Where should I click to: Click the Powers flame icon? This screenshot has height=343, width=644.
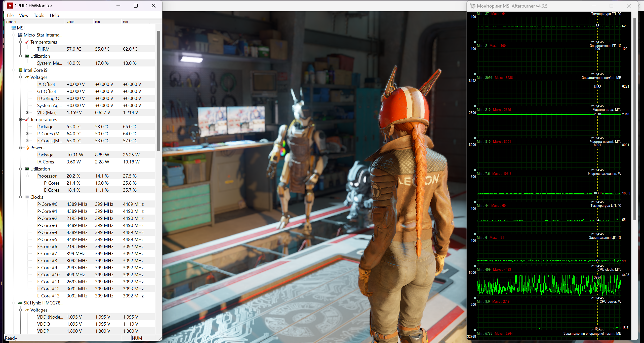(27, 148)
